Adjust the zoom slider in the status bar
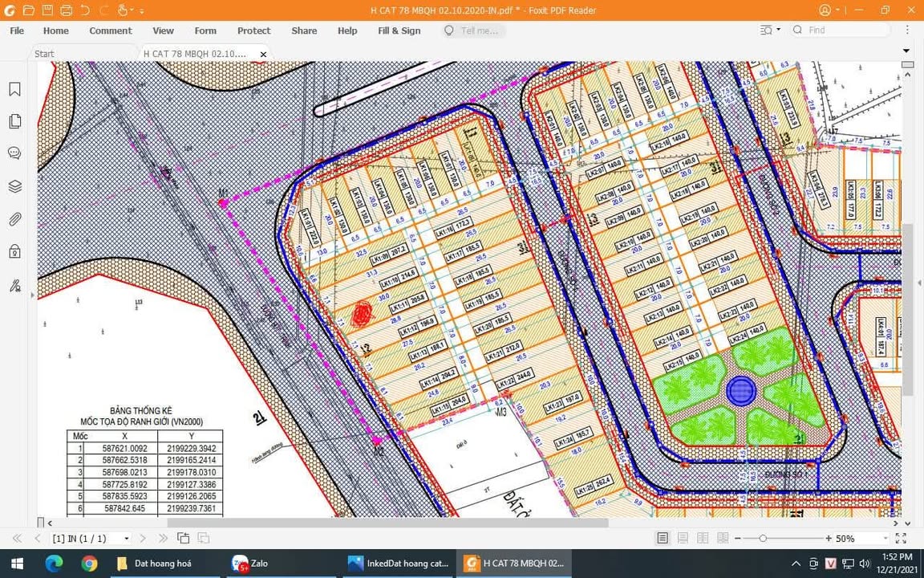 coord(763,538)
